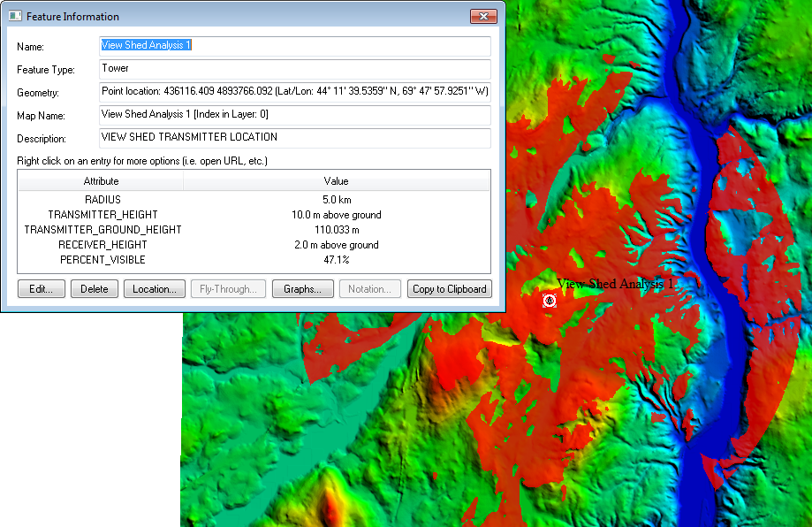Close the Feature Information dialog

[482, 17]
